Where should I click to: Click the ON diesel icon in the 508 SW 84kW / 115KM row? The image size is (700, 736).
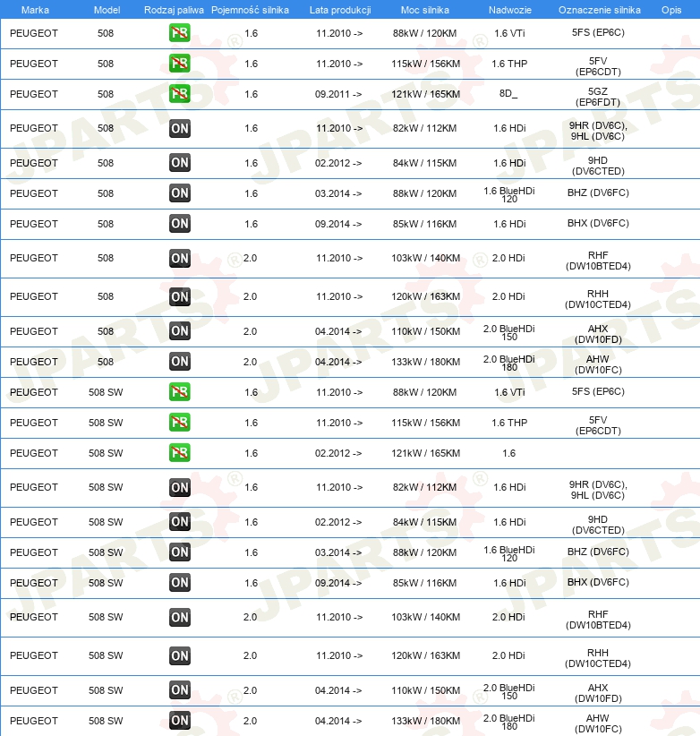pyautogui.click(x=180, y=522)
